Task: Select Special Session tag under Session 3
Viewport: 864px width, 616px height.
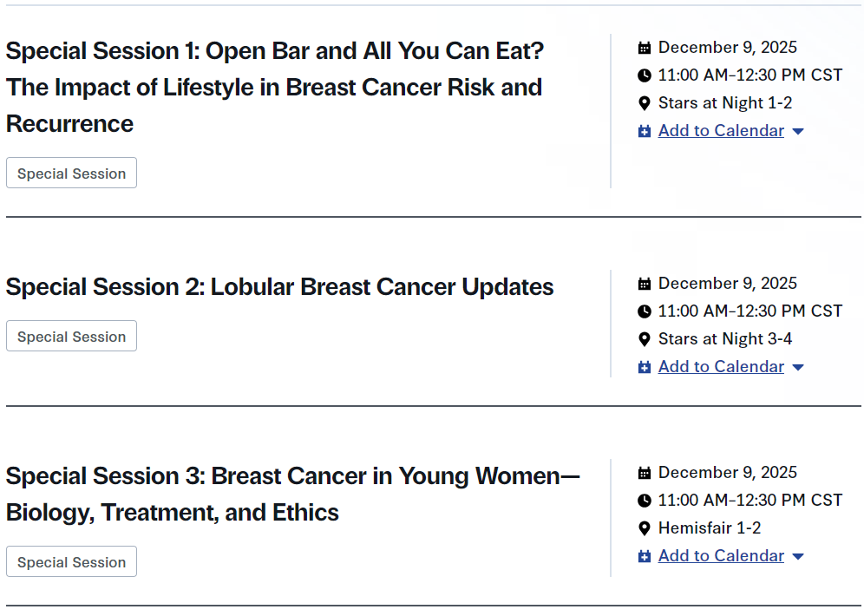Action: click(x=71, y=562)
